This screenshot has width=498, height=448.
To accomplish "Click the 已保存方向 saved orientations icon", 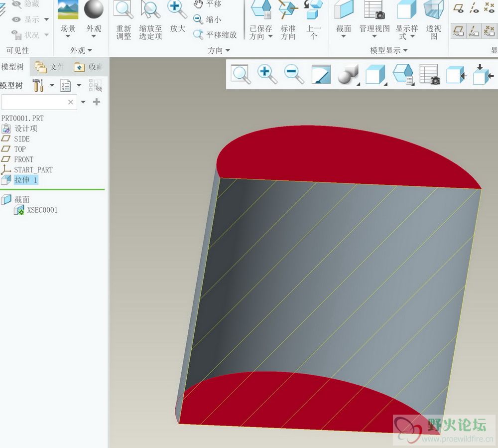I will tap(261, 9).
